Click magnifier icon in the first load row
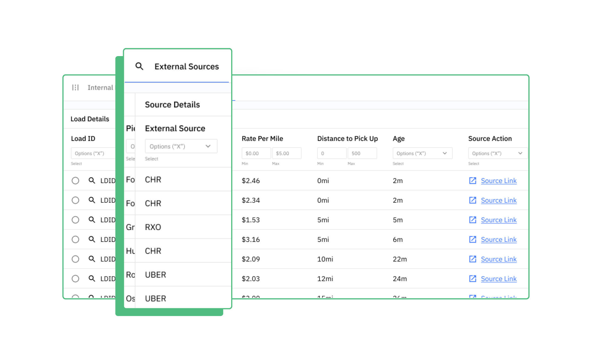 (92, 180)
